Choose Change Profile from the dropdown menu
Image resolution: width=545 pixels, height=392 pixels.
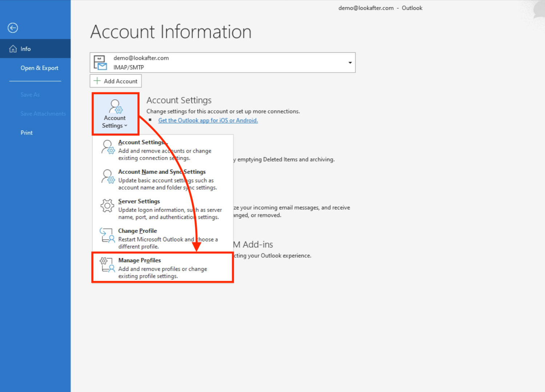pos(137,231)
